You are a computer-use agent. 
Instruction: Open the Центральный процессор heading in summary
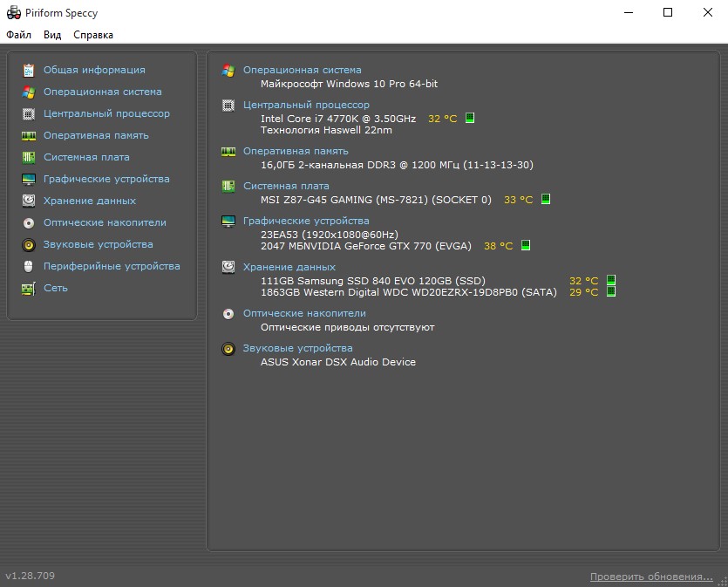[306, 105]
